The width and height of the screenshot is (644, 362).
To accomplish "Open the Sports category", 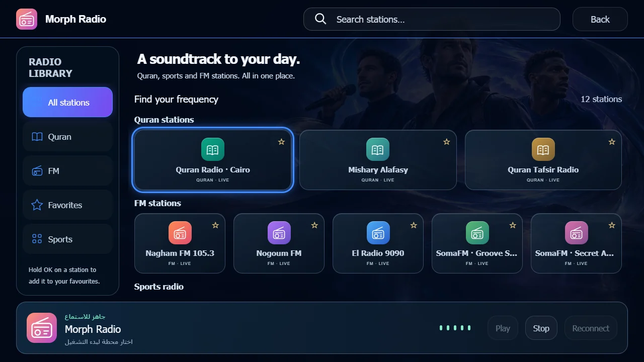I will point(67,239).
